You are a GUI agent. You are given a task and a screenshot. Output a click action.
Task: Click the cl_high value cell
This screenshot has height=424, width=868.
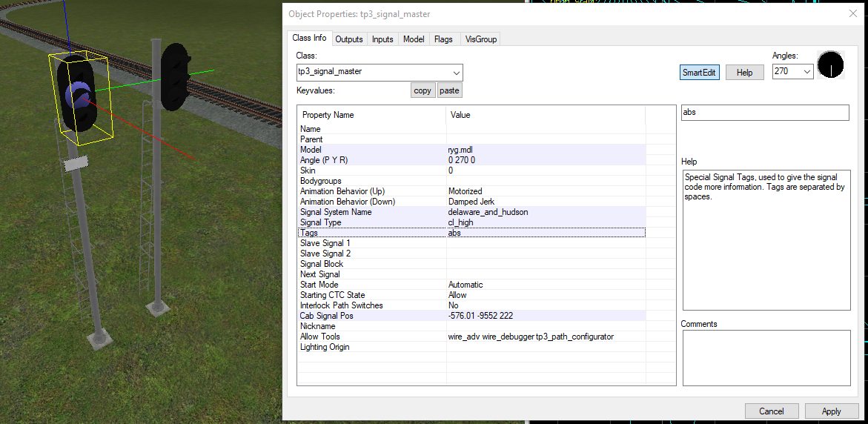pyautogui.click(x=546, y=222)
